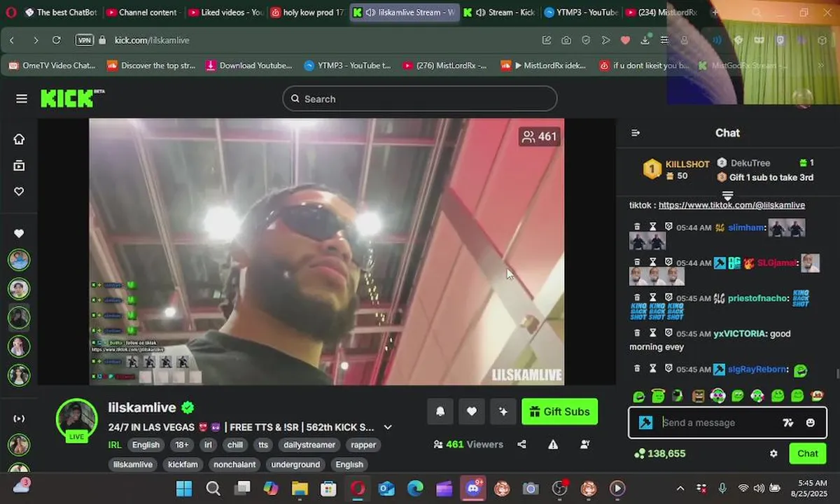Viewport: 840px width, 504px height.
Task: Switch to the 'Liked videos' tab
Action: 225,13
